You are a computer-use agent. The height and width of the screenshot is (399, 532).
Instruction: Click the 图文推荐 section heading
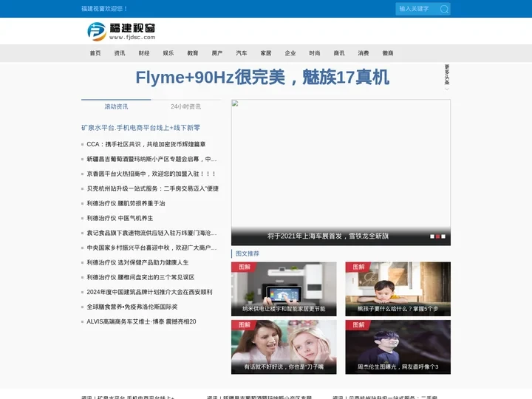pyautogui.click(x=248, y=253)
